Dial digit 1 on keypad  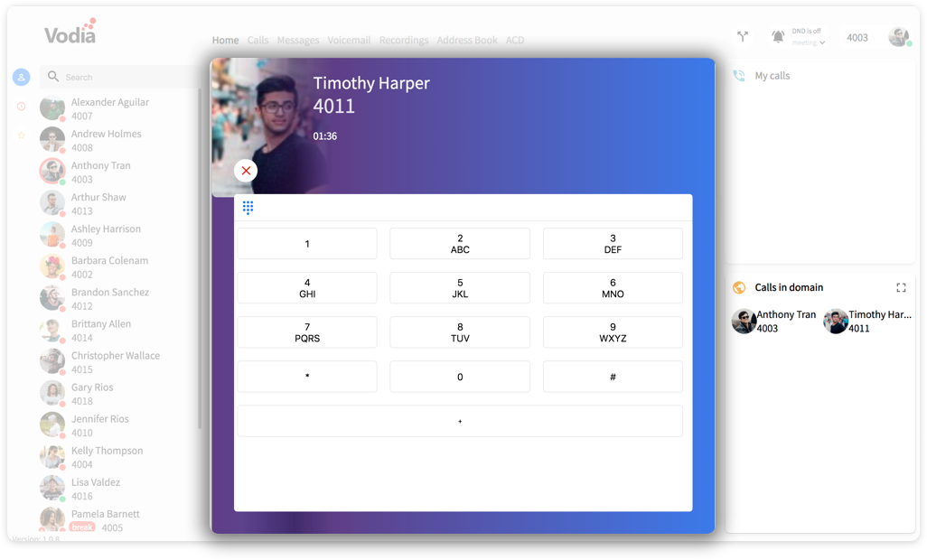307,243
